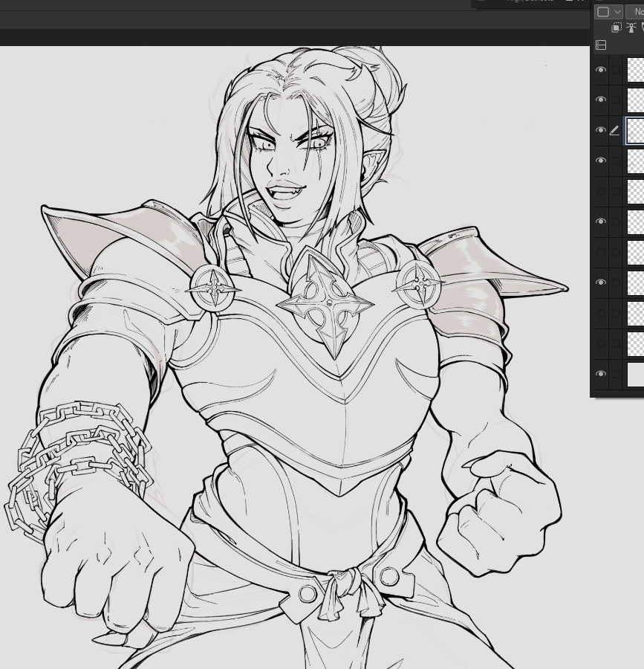Set as reference layer lighthouse icon
The image size is (644, 669).
pos(631,28)
